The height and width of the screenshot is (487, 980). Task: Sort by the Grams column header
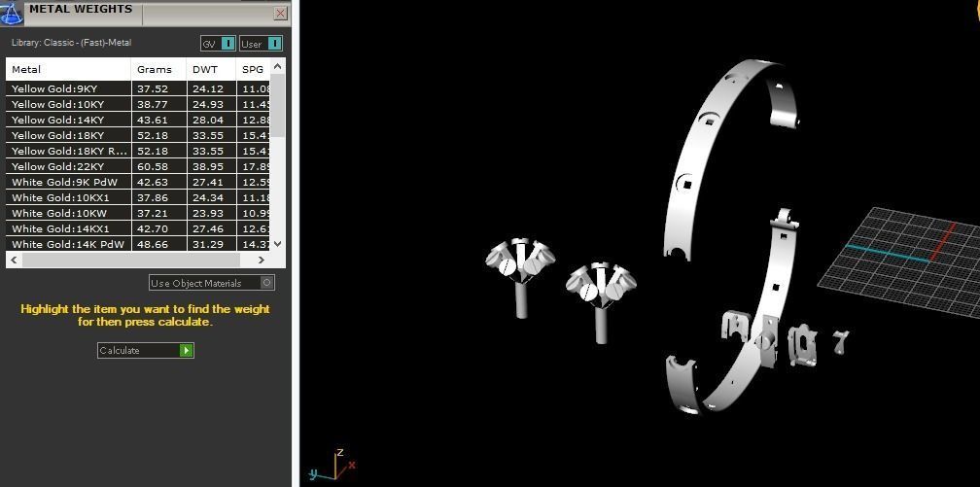coord(159,69)
